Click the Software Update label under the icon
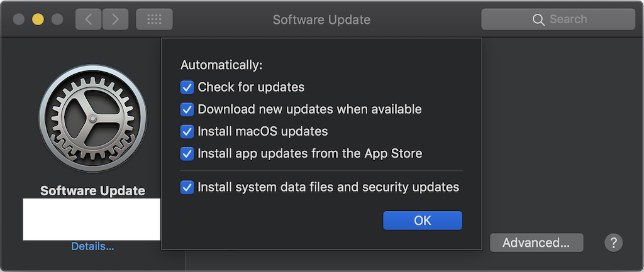 point(93,191)
